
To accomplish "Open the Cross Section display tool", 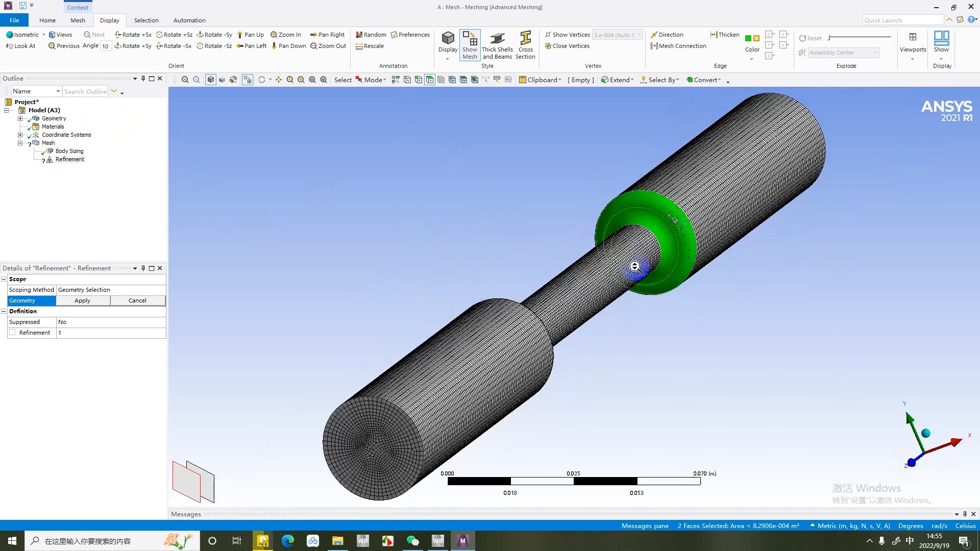I will (526, 45).
